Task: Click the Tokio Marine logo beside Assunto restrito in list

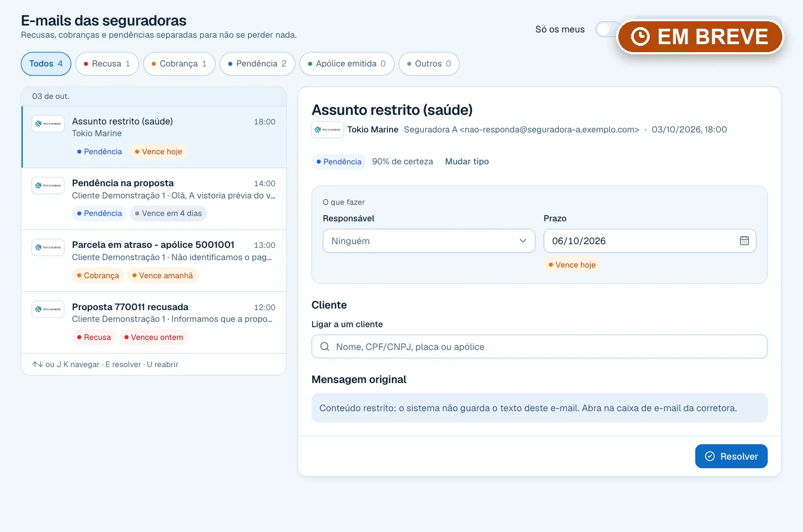Action: 48,123
